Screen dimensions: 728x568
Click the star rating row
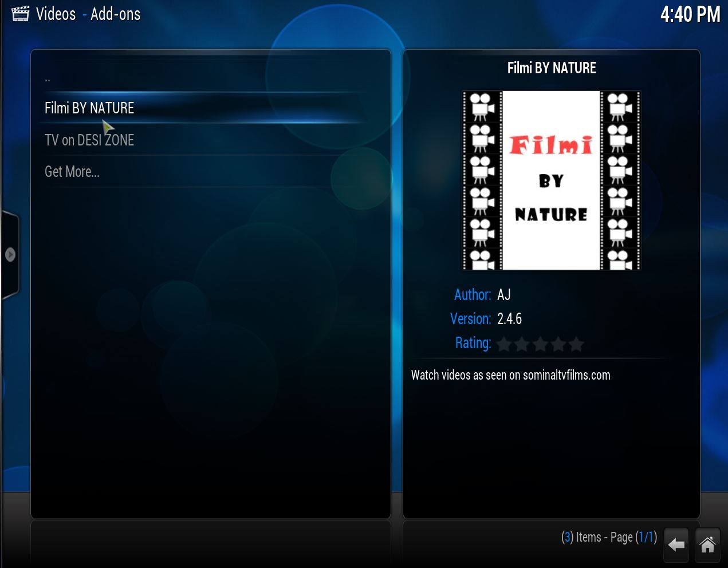pyautogui.click(x=540, y=344)
